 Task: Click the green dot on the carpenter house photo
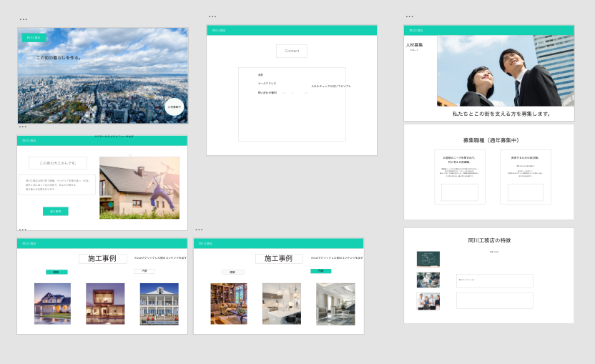tap(110, 205)
